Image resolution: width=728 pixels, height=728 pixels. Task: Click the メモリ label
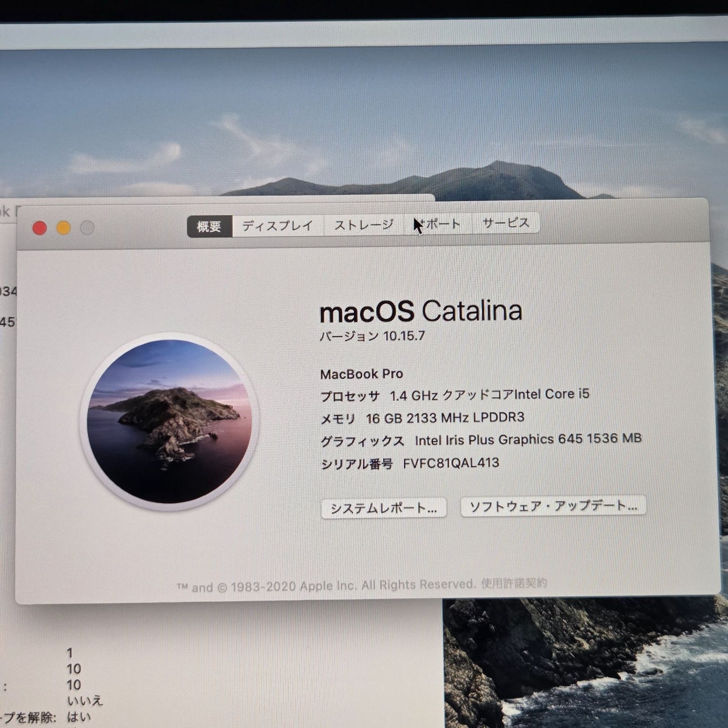point(338,419)
